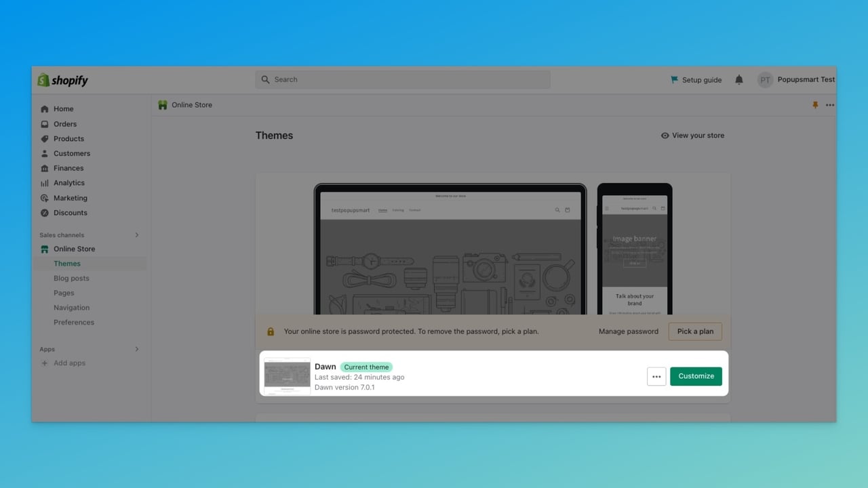Screen dimensions: 868x488
Task: Click the Products tag icon
Action: point(45,139)
